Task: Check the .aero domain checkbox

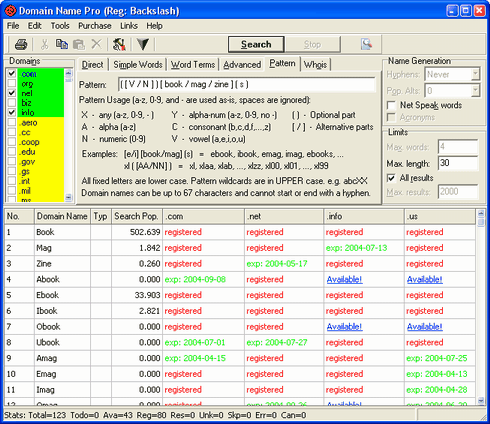Action: click(x=12, y=122)
